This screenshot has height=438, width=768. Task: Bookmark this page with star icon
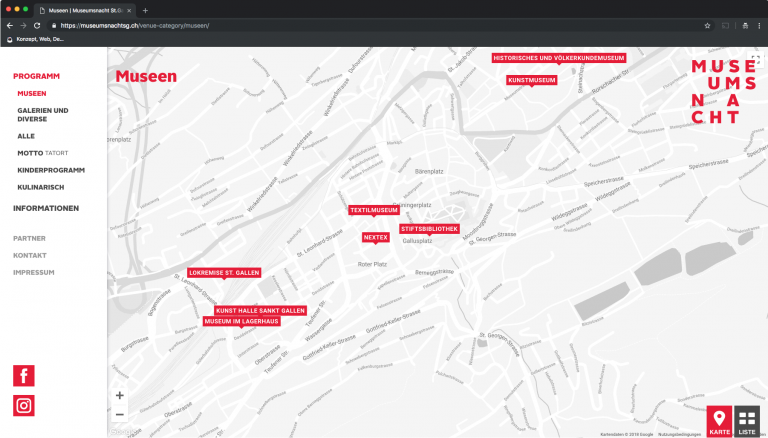click(x=707, y=25)
